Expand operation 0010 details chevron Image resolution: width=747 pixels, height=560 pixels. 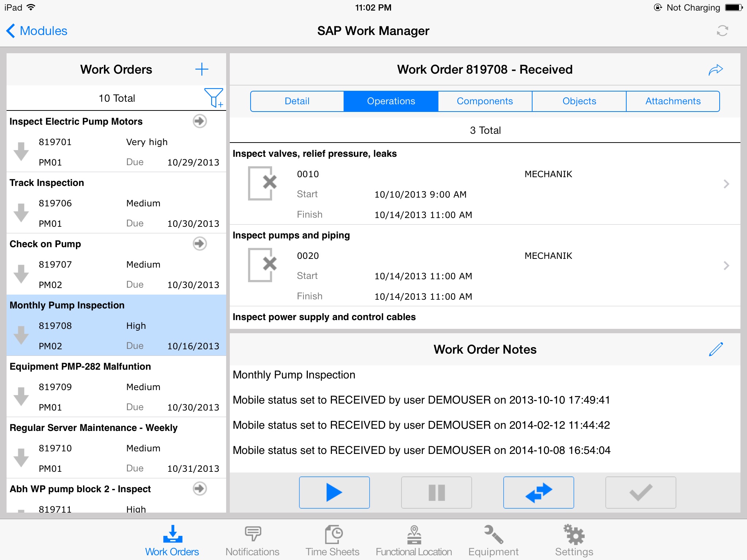(x=726, y=184)
